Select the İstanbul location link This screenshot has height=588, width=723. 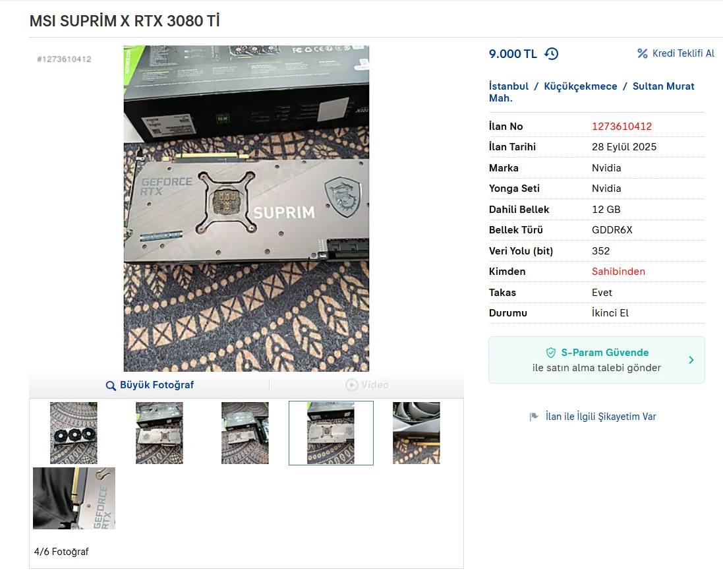(509, 86)
